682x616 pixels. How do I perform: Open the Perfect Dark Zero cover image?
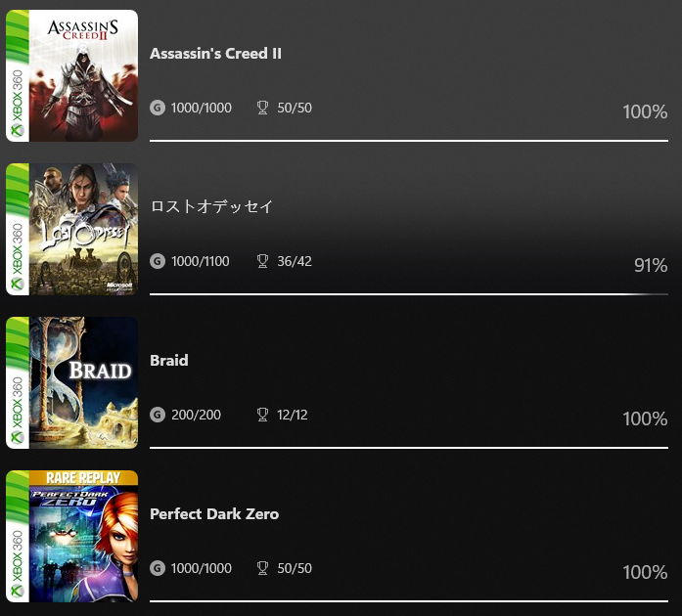coord(72,537)
